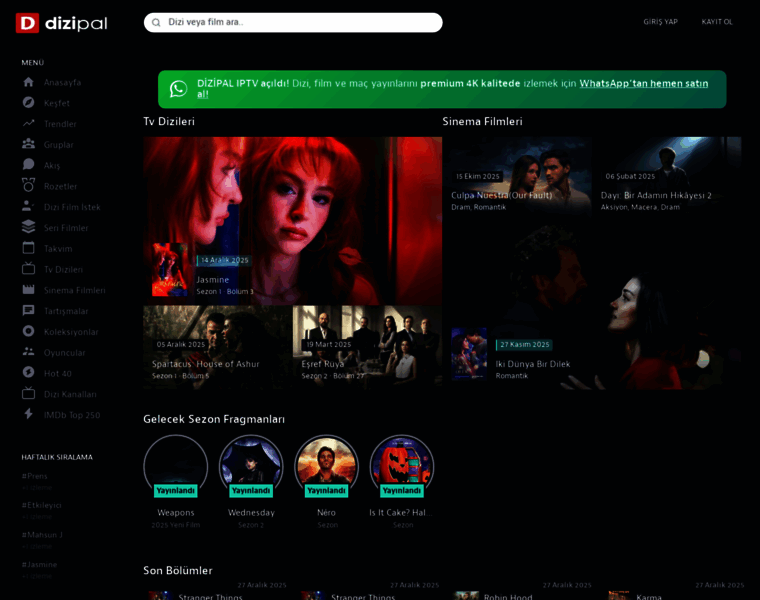Select Dizi Kanalları in sidebar menu

[70, 394]
